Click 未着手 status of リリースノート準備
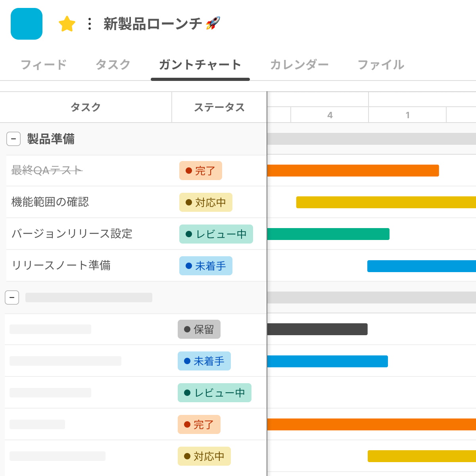476x476 pixels. (x=205, y=266)
